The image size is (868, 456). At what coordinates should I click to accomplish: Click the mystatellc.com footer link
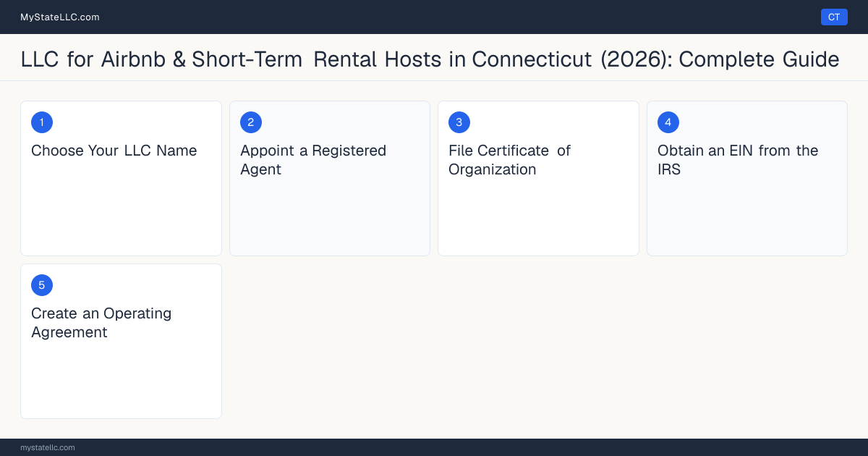coord(48,447)
